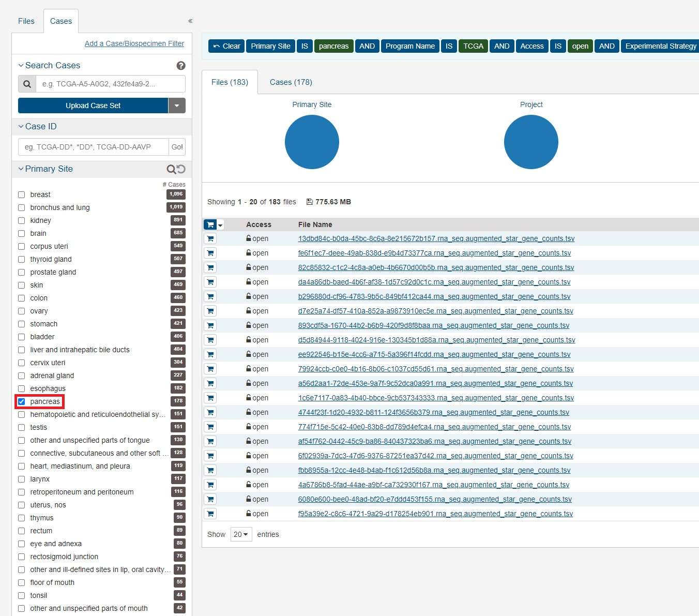Image resolution: width=699 pixels, height=616 pixels.
Task: Click Add a Case/Biospecimen Filter link
Action: click(x=134, y=43)
